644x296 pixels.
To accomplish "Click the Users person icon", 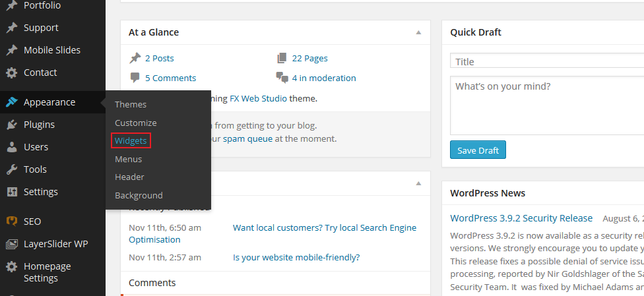I will (11, 147).
